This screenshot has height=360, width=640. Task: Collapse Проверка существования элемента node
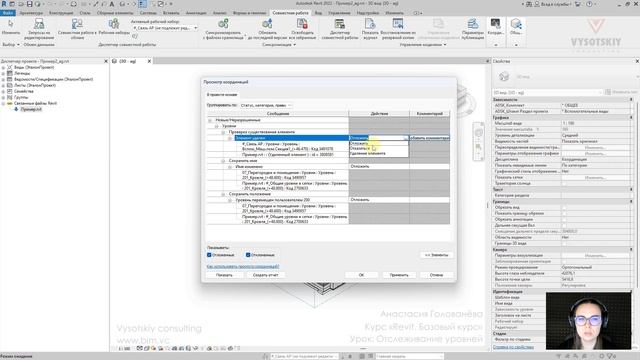click(x=223, y=132)
